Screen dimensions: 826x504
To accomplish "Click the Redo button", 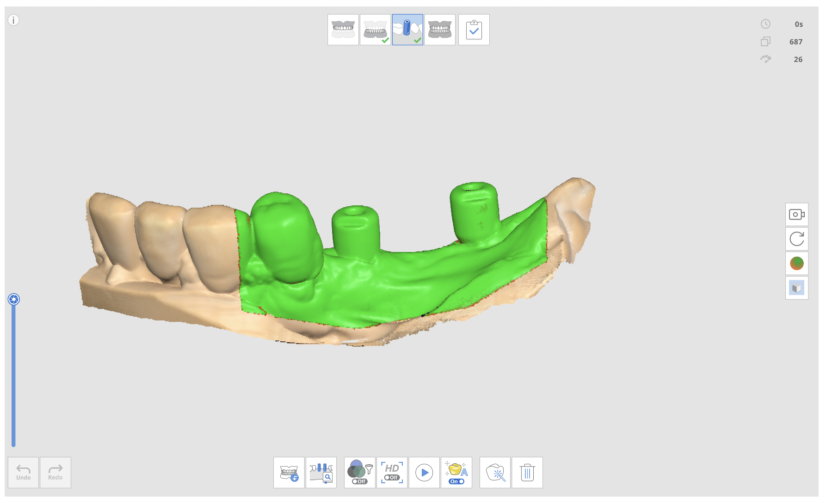I will coord(55,473).
